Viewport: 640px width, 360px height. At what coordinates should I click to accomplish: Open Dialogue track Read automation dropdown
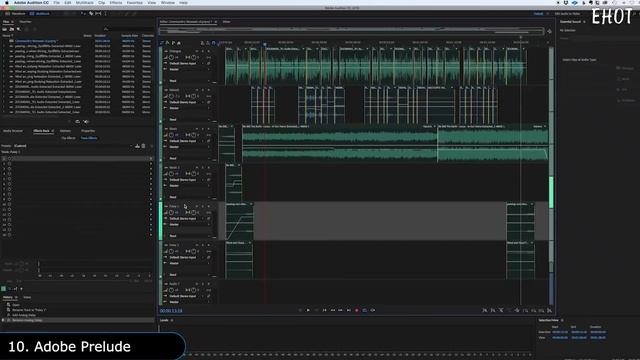189,81
